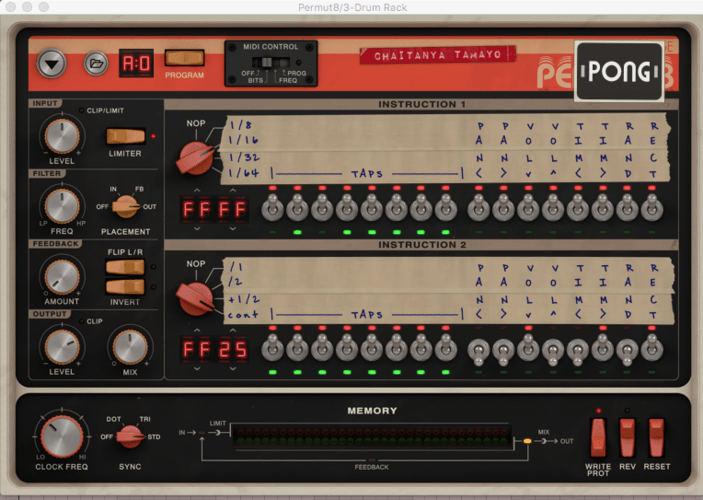Click the A:0 program number display

136,63
